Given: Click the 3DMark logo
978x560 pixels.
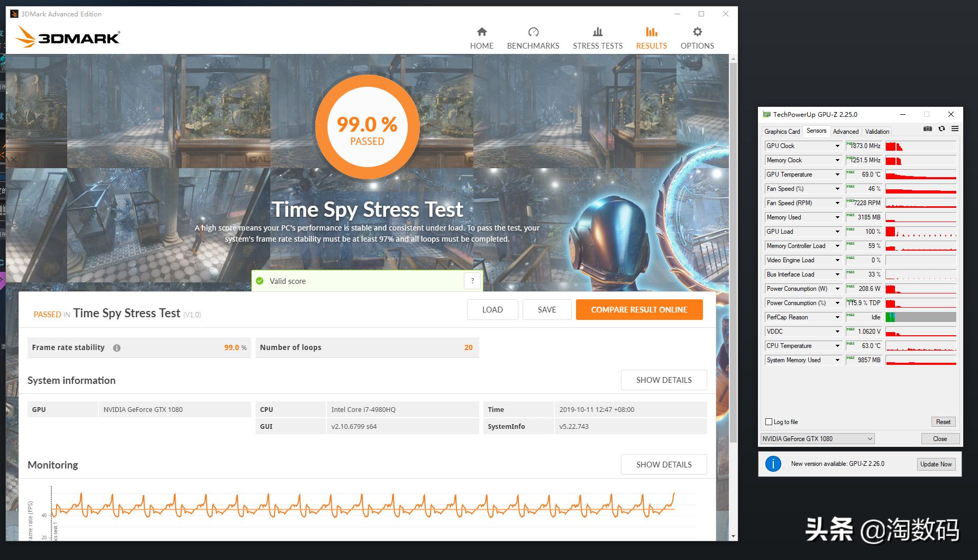Looking at the screenshot, I should coord(68,37).
